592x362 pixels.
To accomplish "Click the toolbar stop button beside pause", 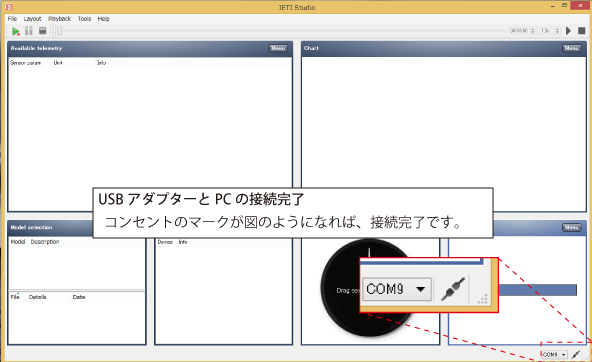I will [43, 31].
